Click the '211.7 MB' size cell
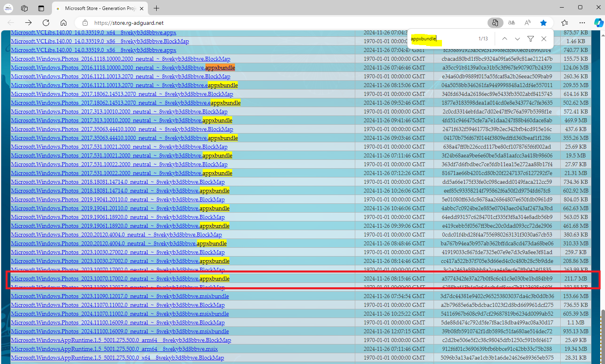This screenshot has height=364, width=605. [576, 278]
